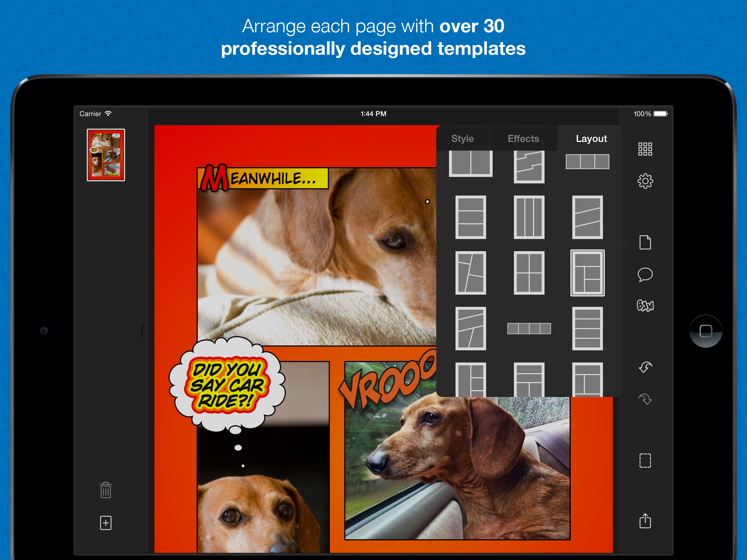Viewport: 747px width, 560px height.
Task: Open the settings gear icon
Action: [645, 181]
